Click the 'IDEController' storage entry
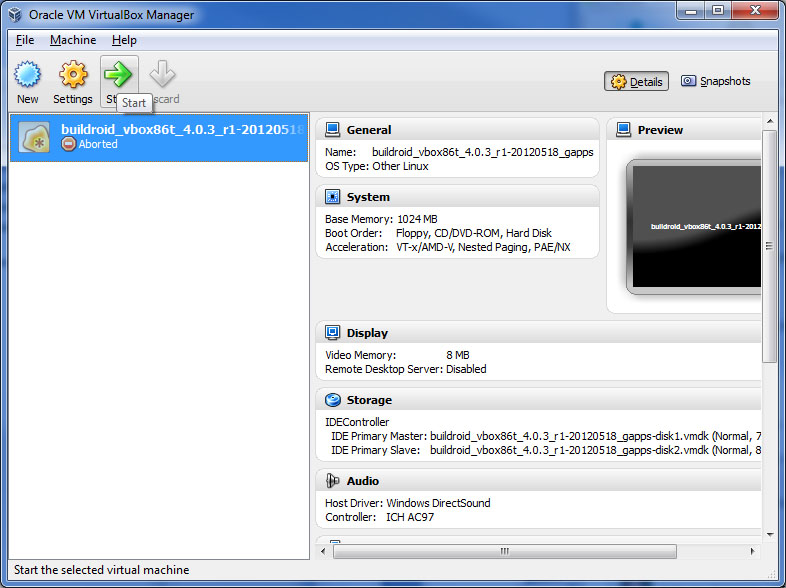 357,422
